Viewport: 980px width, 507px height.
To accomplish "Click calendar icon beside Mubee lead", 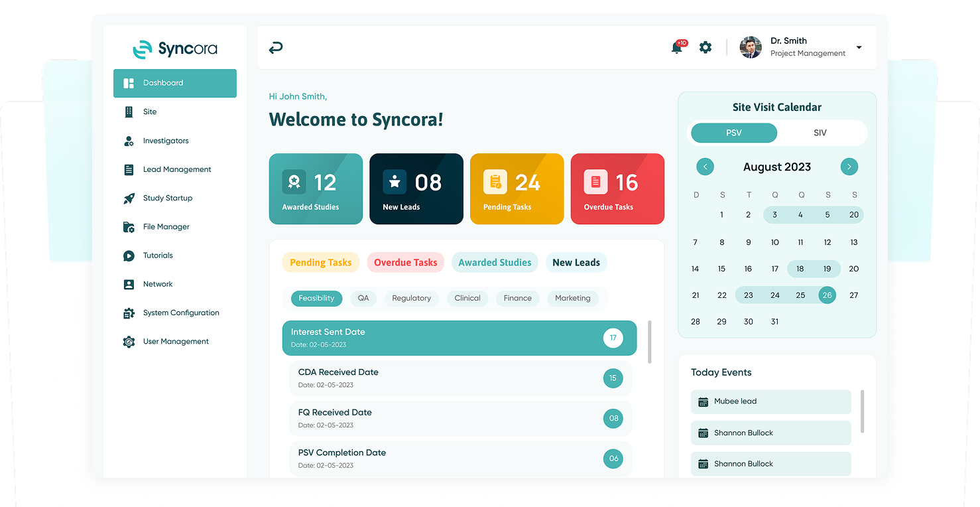I will click(x=704, y=402).
